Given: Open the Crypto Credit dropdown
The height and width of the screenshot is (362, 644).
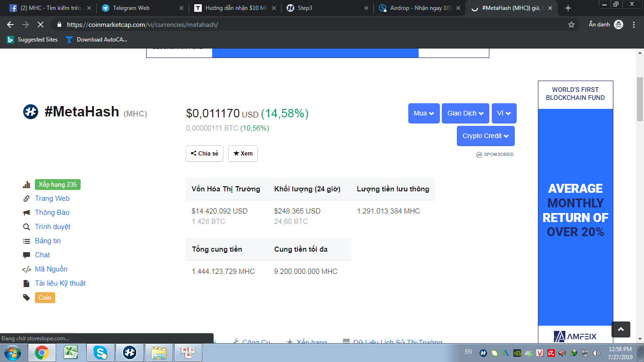Looking at the screenshot, I should click(486, 136).
